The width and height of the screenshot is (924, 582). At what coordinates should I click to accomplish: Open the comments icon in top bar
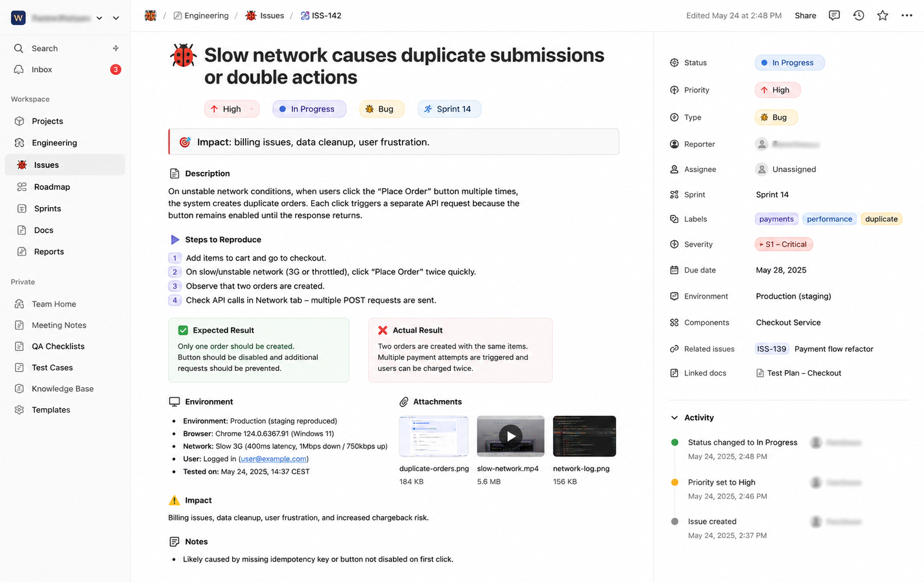pos(834,16)
